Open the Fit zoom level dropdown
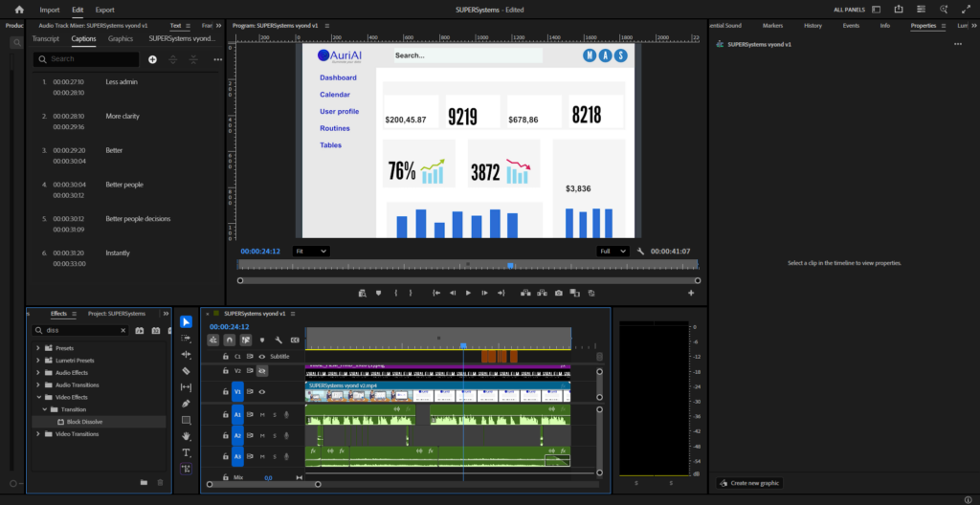The image size is (980, 505). pos(311,252)
